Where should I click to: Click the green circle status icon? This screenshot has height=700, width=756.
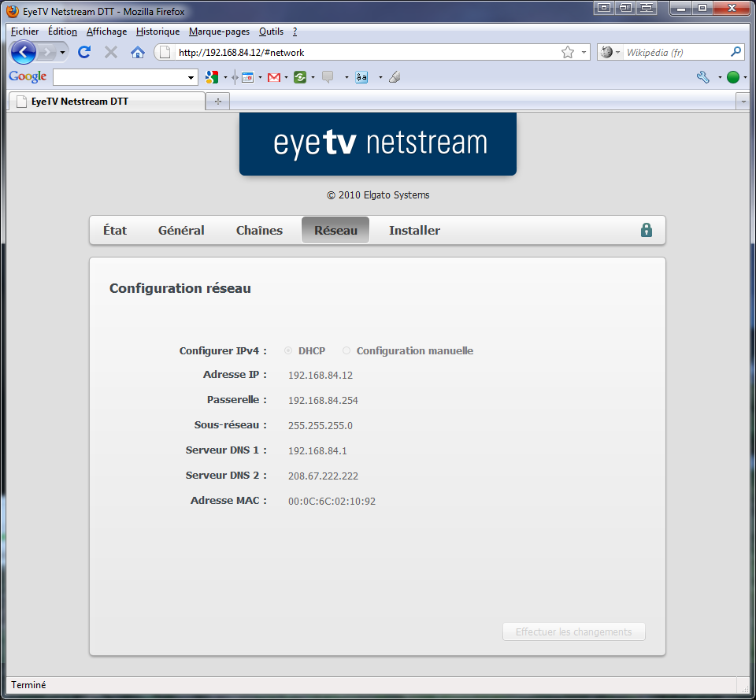pos(733,77)
